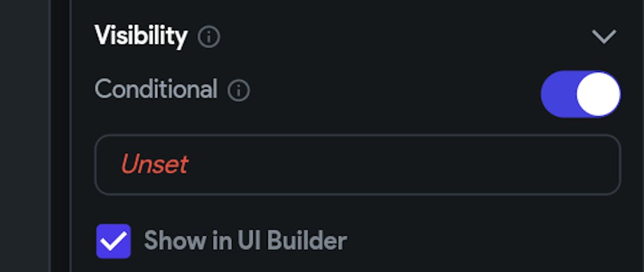
Task: Show help tooltip for Conditional setting
Action: [x=238, y=91]
